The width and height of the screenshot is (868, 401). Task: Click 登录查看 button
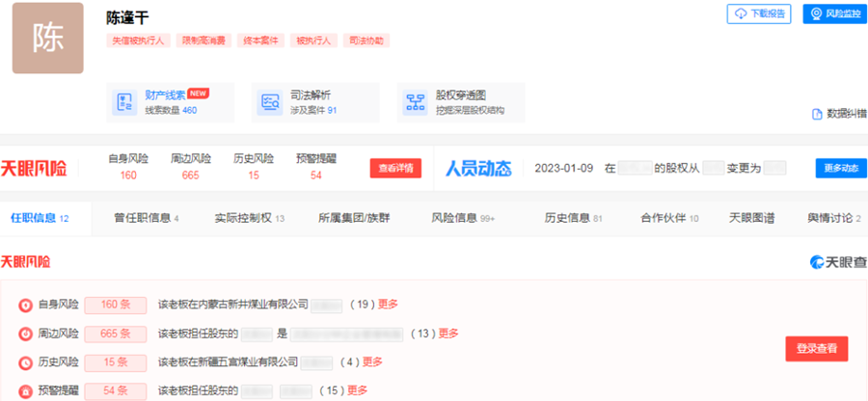coord(817,348)
